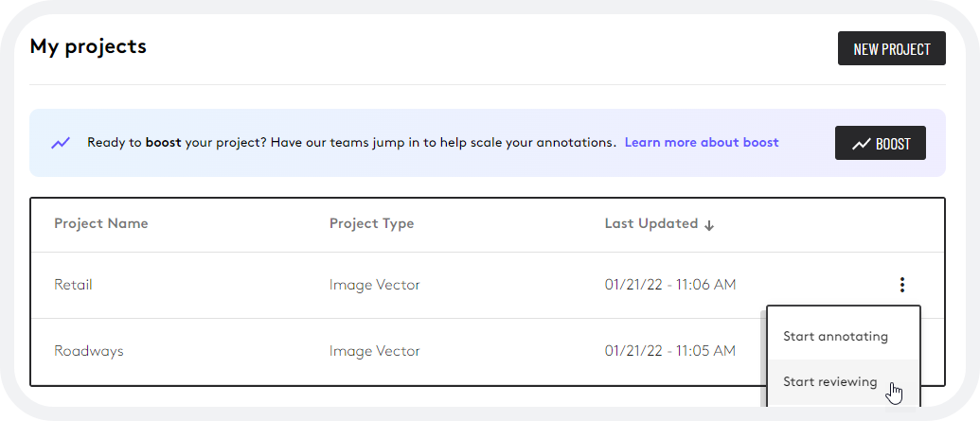Open the Learn more about boost link
The width and height of the screenshot is (980, 421).
coord(702,143)
